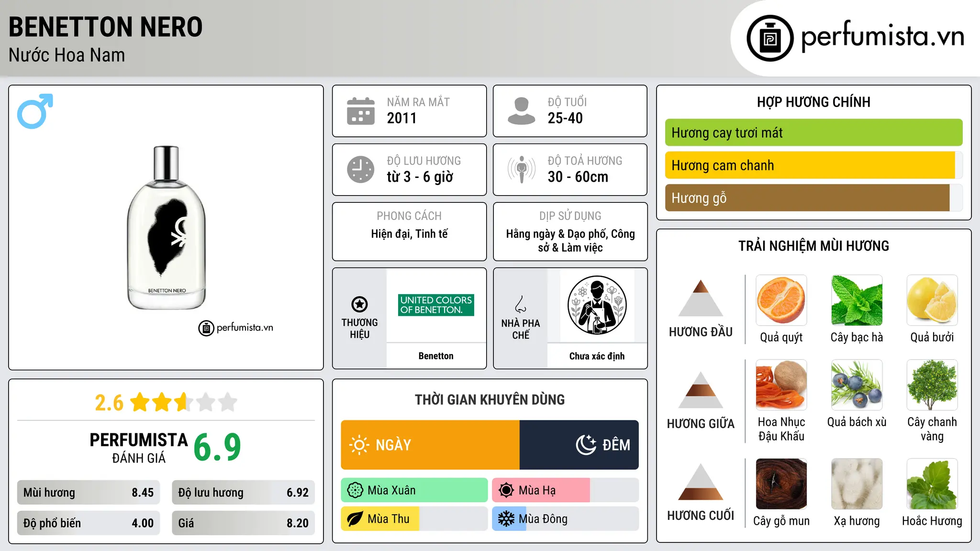Click the gold star rating row
980x551 pixels.
click(184, 402)
